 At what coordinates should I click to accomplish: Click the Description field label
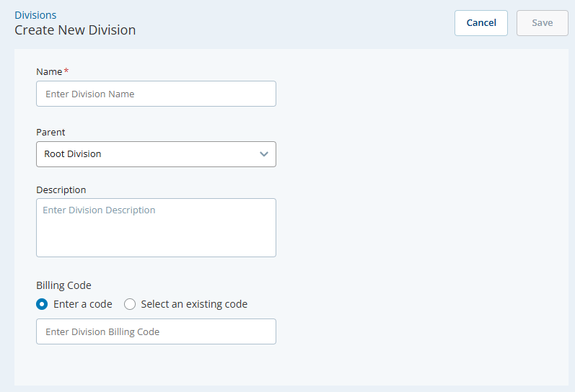click(x=61, y=190)
